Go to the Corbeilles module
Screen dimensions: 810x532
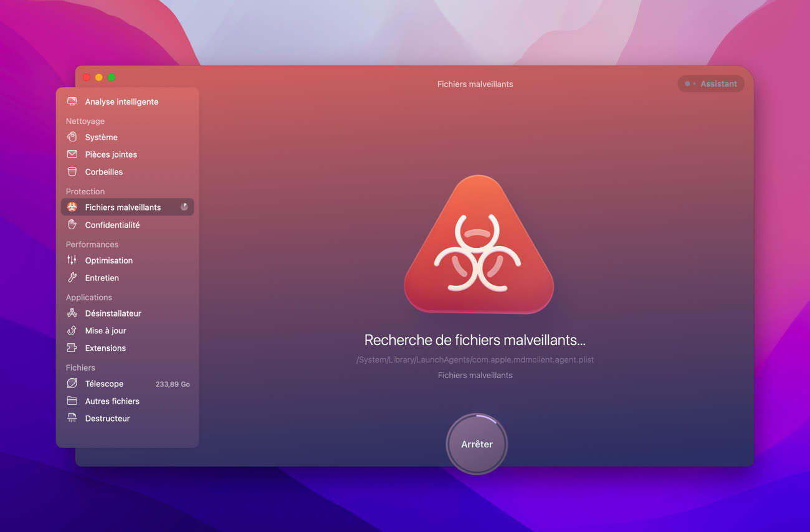(128, 172)
